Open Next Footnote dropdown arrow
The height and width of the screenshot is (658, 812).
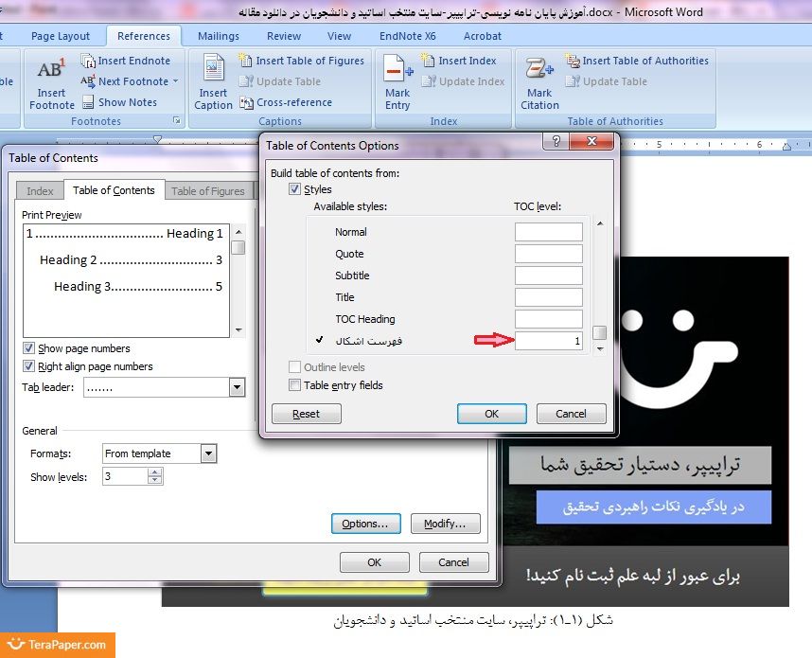coord(176,81)
